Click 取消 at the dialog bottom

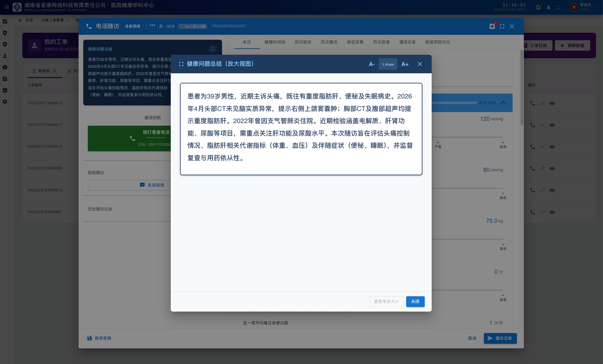[472, 338]
